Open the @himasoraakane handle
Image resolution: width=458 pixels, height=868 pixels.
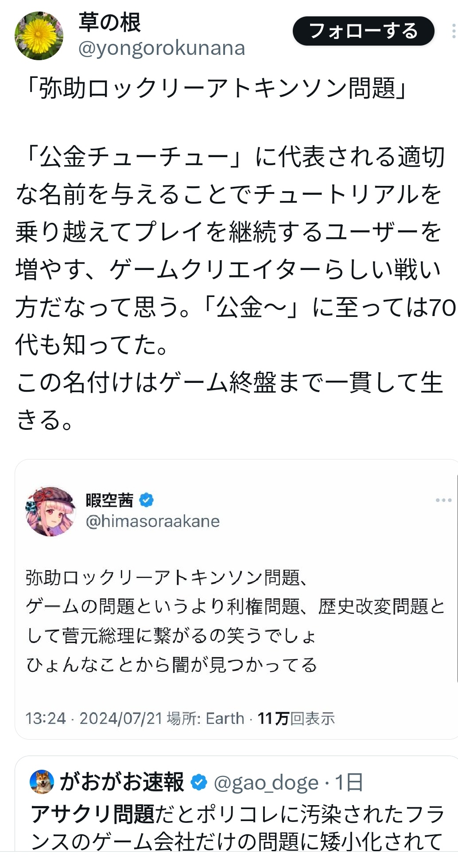point(153,521)
